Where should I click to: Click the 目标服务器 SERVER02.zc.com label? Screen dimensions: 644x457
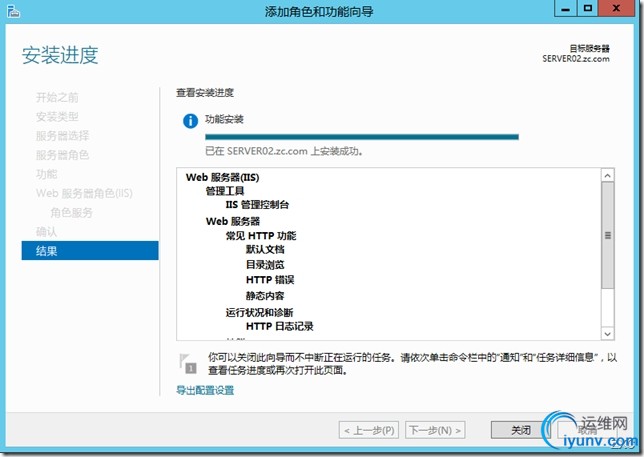(576, 54)
